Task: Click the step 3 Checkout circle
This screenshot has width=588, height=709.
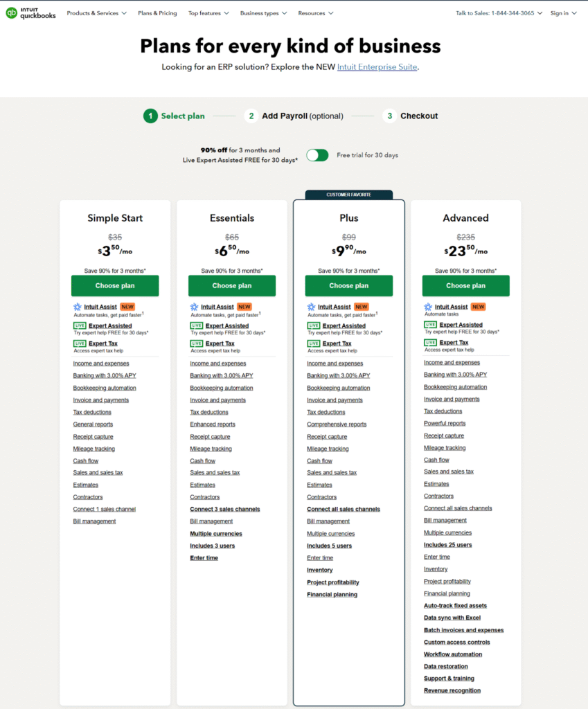Action: pos(390,116)
